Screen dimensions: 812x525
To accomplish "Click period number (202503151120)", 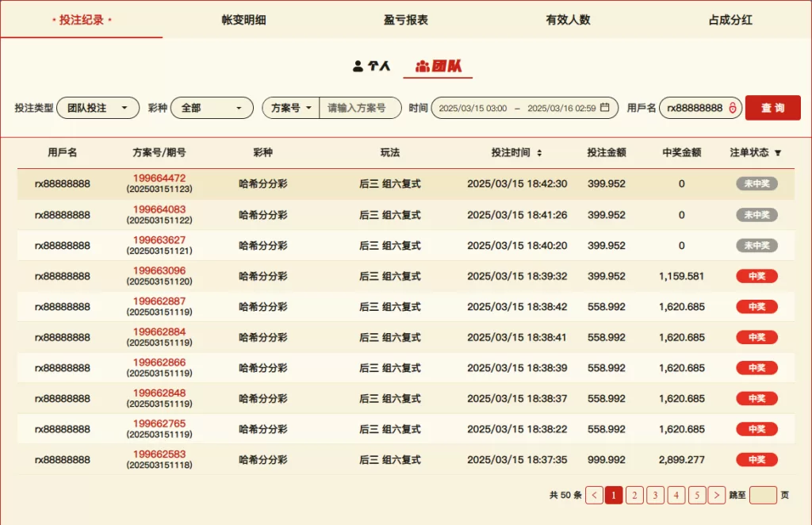I will pos(159,282).
